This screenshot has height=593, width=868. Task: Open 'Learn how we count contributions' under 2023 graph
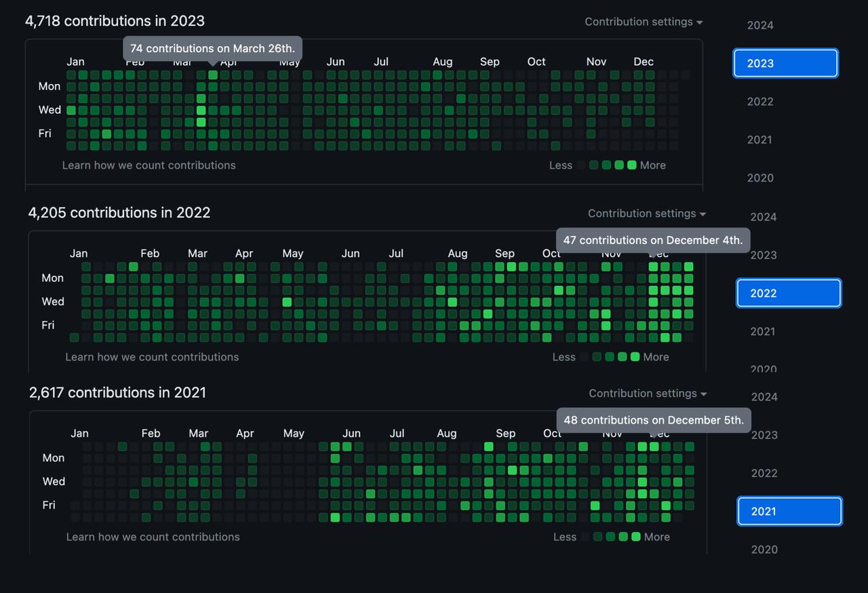[x=149, y=165]
